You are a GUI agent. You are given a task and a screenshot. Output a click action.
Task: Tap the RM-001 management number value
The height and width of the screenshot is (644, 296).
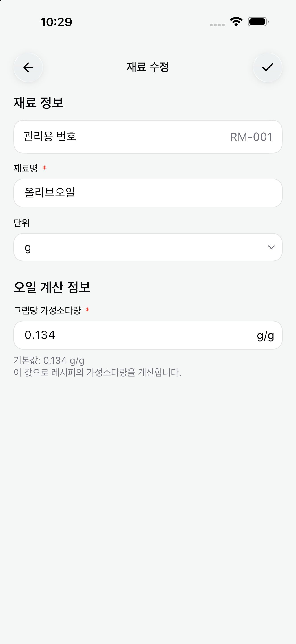coord(251,137)
